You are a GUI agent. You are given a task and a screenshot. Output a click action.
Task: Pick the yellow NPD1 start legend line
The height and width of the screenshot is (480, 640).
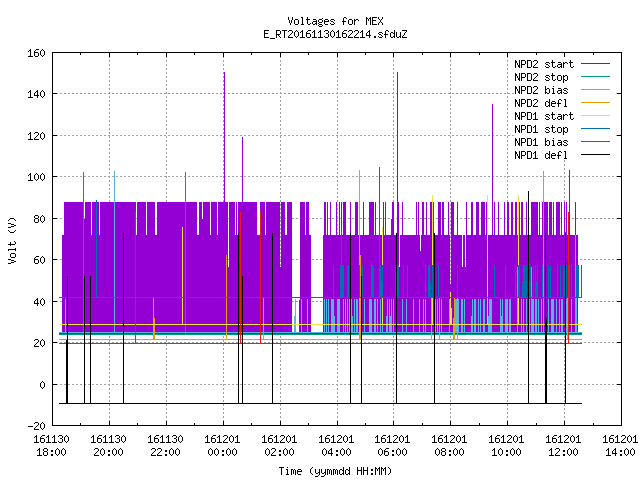596,116
